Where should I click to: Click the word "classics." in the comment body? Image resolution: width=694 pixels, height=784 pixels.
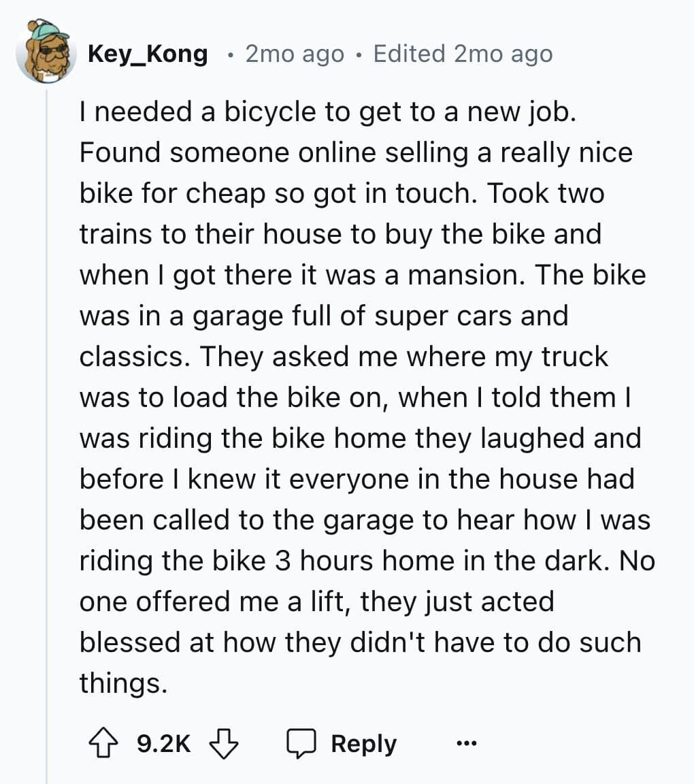[x=135, y=357]
